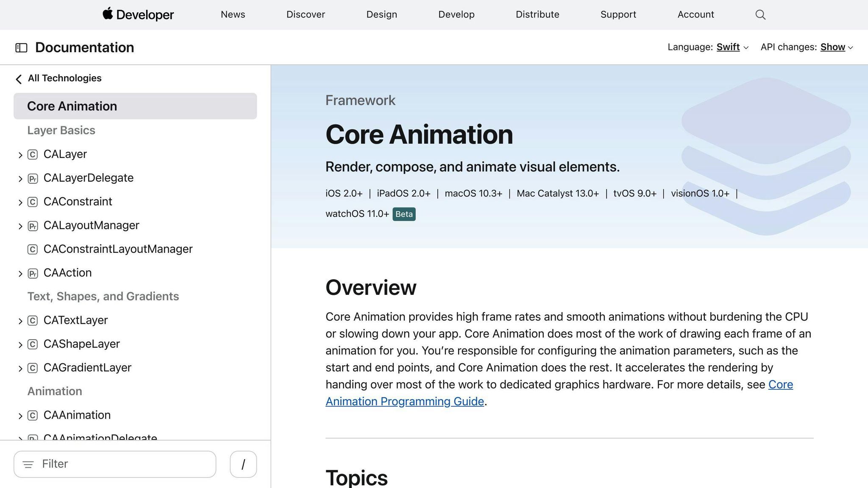Image resolution: width=868 pixels, height=488 pixels.
Task: Open the search magnifier icon
Action: tap(760, 14)
